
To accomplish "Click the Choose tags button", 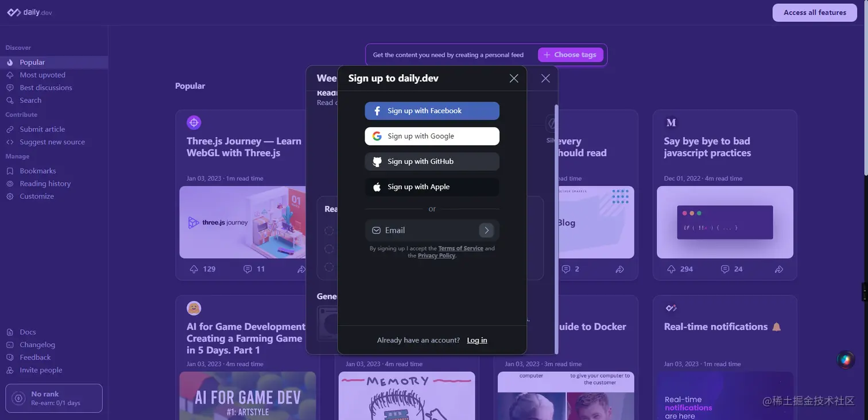I will point(570,55).
